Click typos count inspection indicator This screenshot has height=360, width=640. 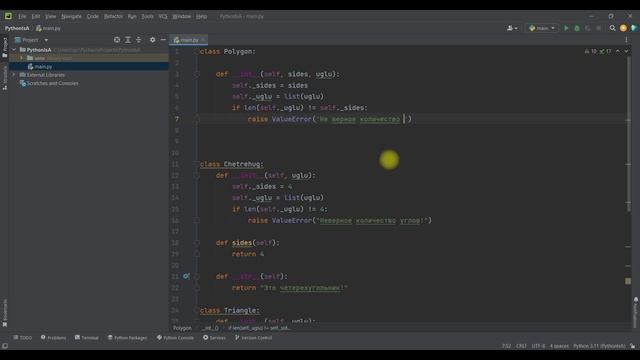pyautogui.click(x=605, y=51)
